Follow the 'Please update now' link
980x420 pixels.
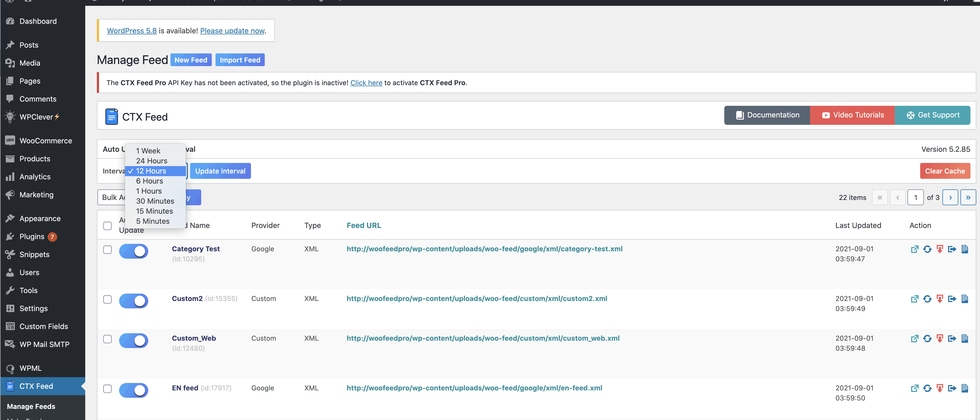point(232,31)
